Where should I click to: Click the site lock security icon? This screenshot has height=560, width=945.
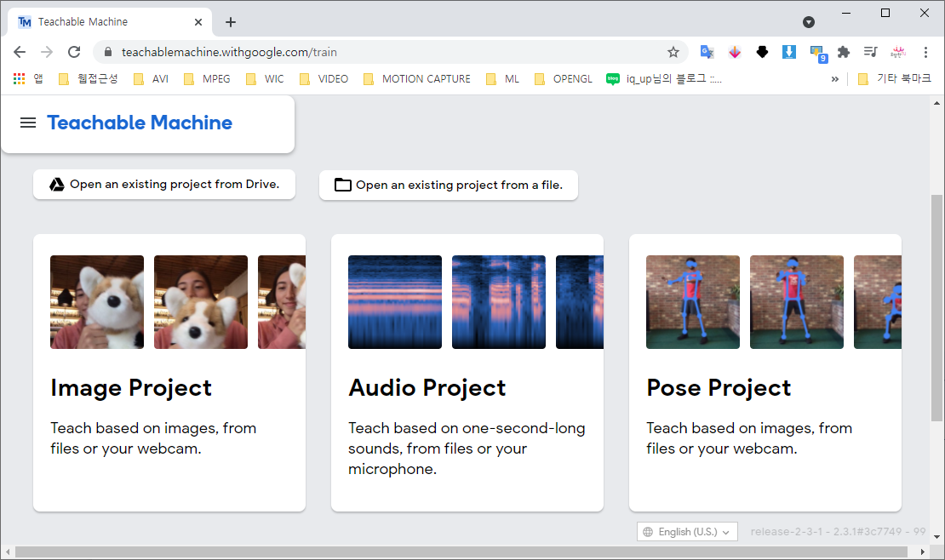pyautogui.click(x=108, y=52)
